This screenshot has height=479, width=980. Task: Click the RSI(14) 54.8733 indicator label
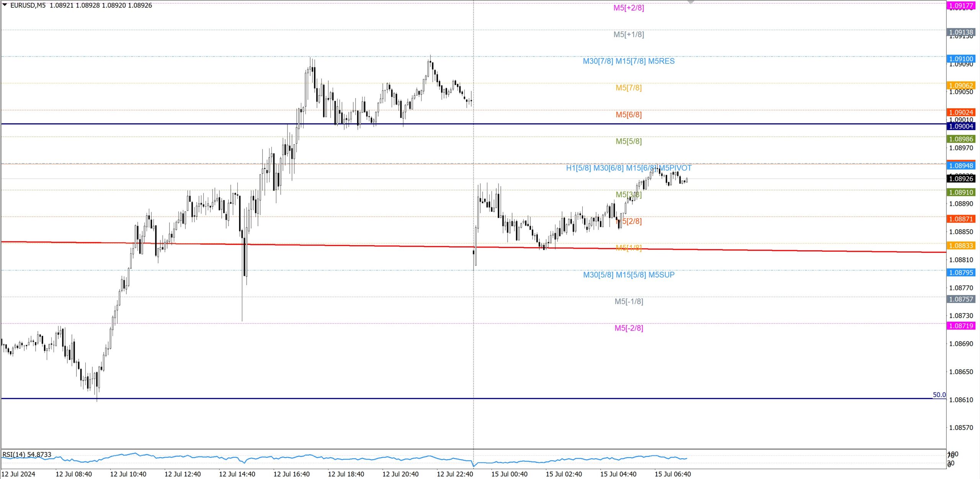point(27,455)
